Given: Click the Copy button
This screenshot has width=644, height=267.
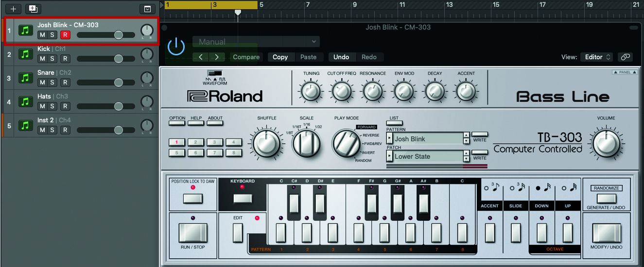Looking at the screenshot, I should pos(280,57).
